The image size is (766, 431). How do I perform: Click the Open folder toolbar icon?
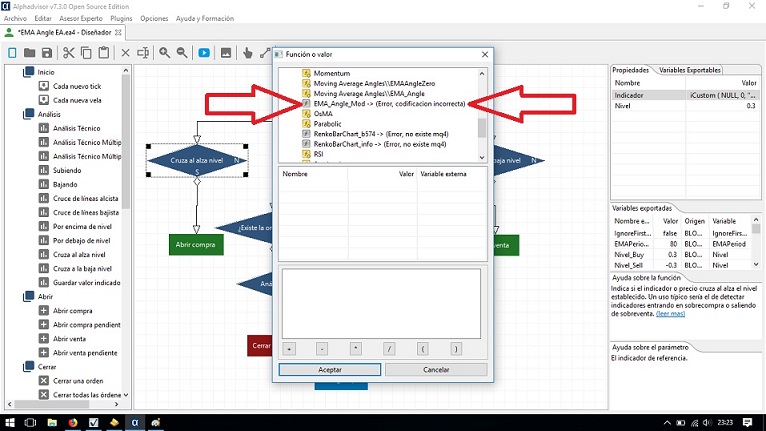click(x=30, y=52)
